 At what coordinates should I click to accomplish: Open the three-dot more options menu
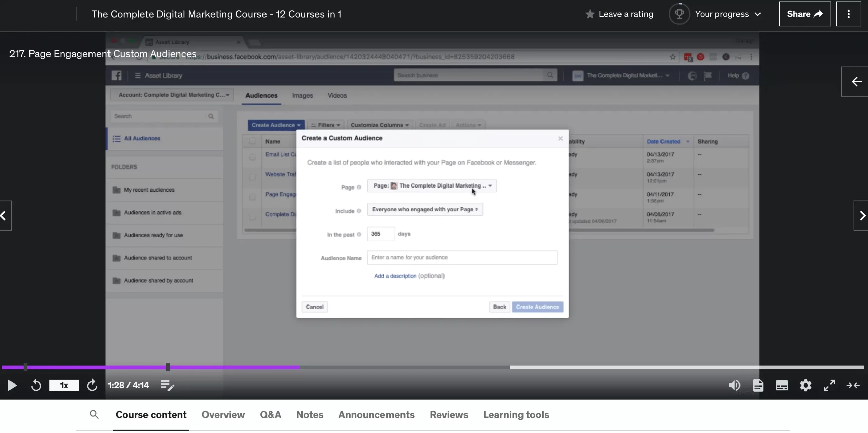coord(848,14)
